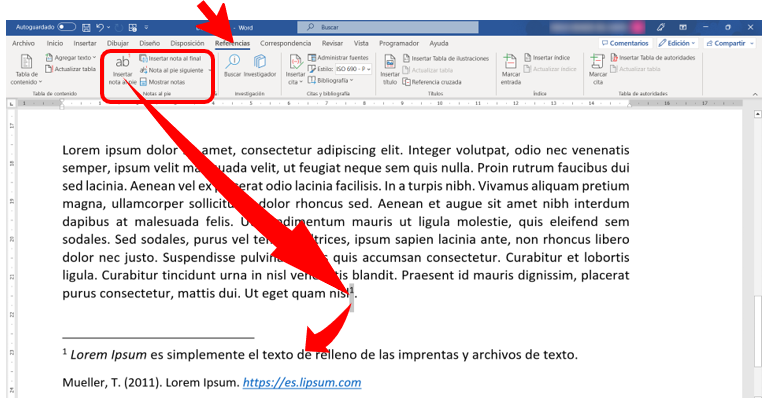Open the Undo history dropdown arrow
The width and height of the screenshot is (766, 407).
(x=108, y=28)
